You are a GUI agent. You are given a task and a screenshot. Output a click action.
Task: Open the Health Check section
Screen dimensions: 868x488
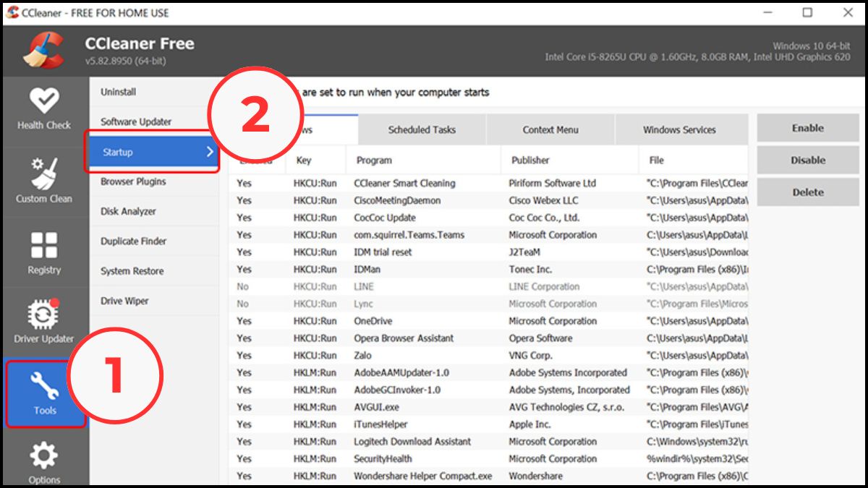tap(44, 109)
